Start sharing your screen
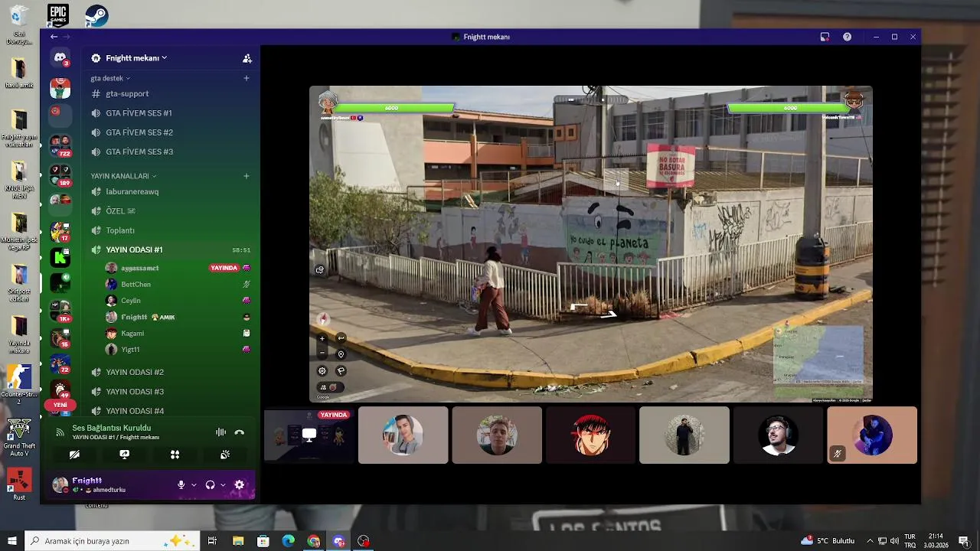The height and width of the screenshot is (551, 980). (125, 455)
